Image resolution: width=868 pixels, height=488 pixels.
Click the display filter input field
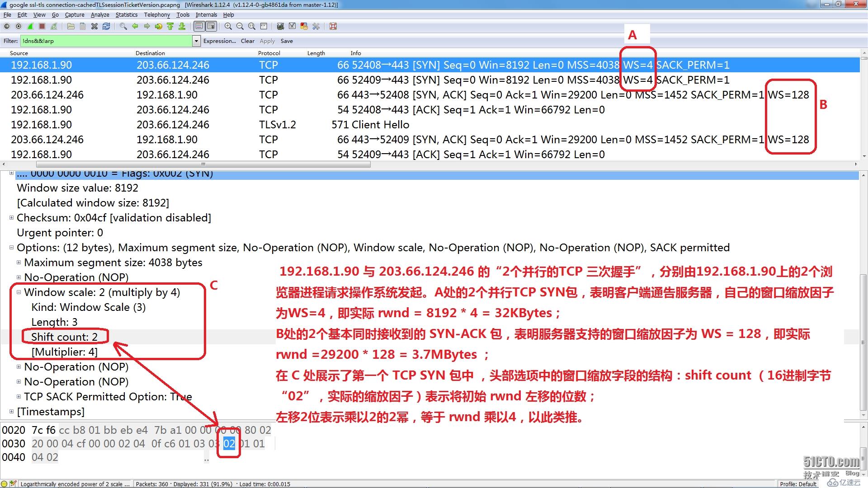click(106, 41)
